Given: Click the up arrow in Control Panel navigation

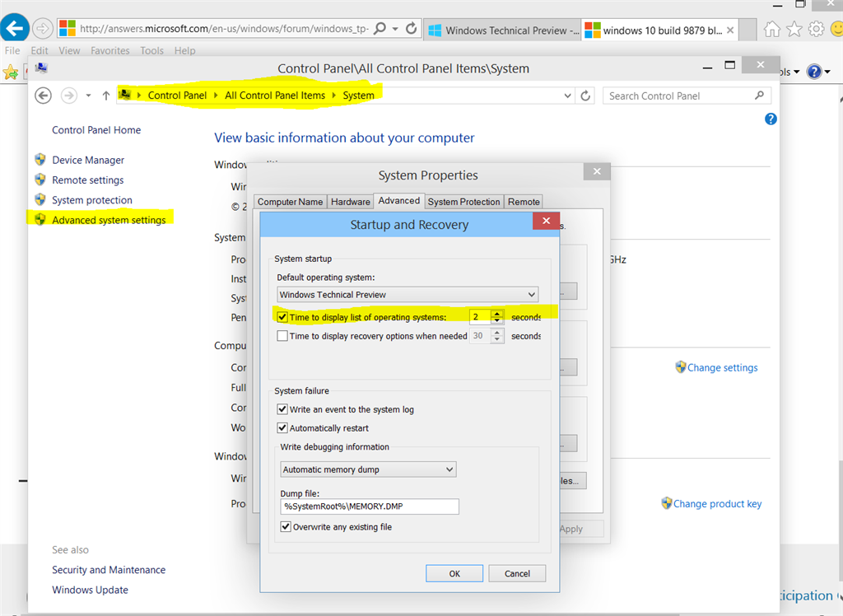Looking at the screenshot, I should point(106,96).
